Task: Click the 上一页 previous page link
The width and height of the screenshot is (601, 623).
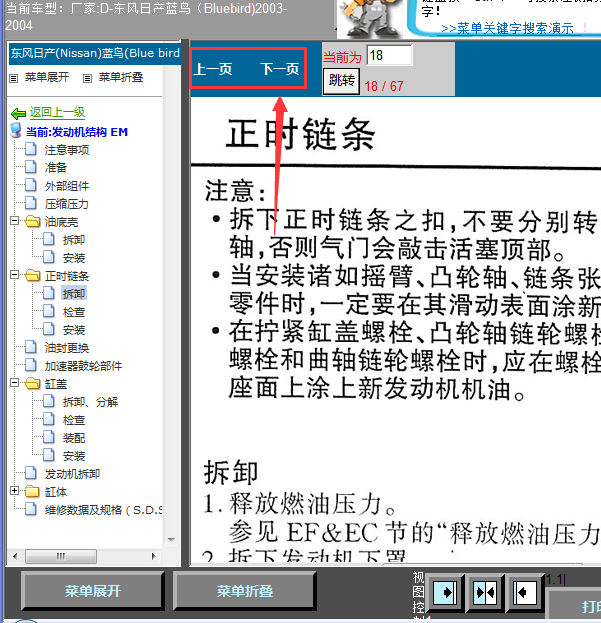Action: coord(213,69)
